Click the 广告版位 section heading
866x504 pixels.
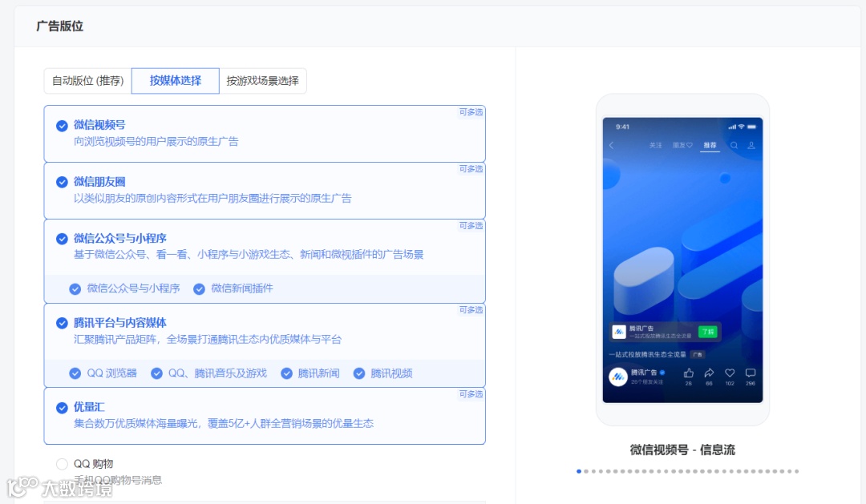click(x=59, y=26)
